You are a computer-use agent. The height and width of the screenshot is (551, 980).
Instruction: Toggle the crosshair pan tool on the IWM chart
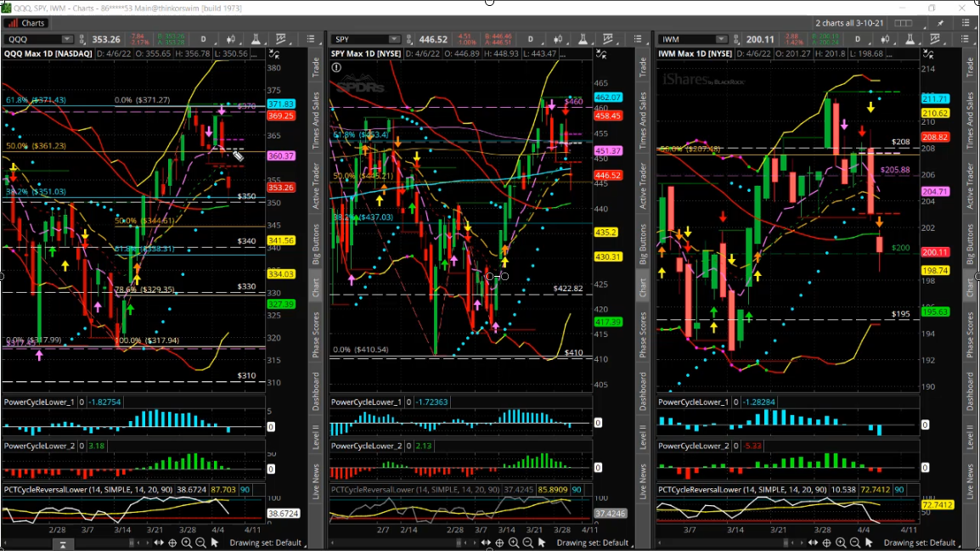coord(827,543)
